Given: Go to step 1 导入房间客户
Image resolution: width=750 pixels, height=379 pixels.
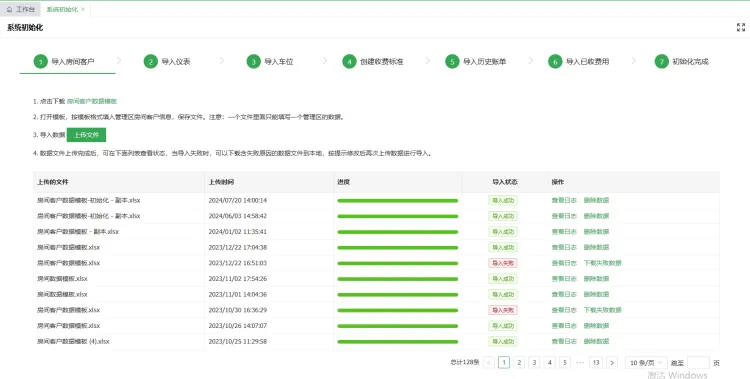Looking at the screenshot, I should tap(64, 62).
